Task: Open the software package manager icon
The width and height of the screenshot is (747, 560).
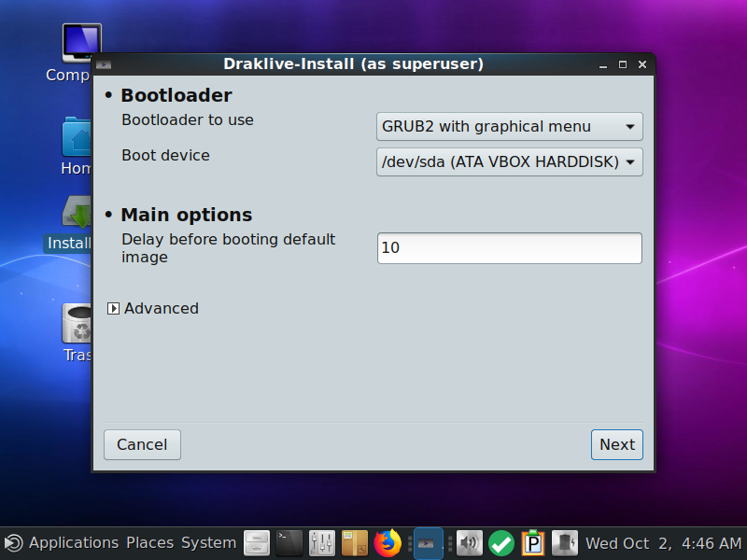Action: click(x=355, y=543)
